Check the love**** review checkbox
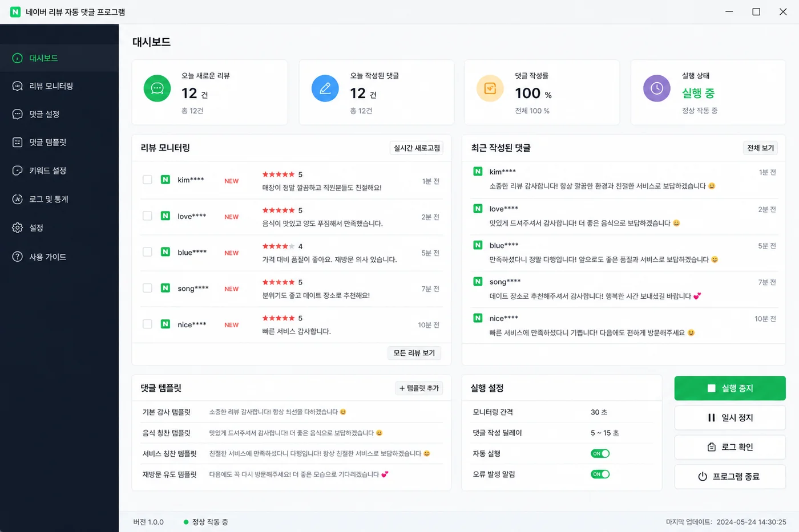 pyautogui.click(x=147, y=216)
